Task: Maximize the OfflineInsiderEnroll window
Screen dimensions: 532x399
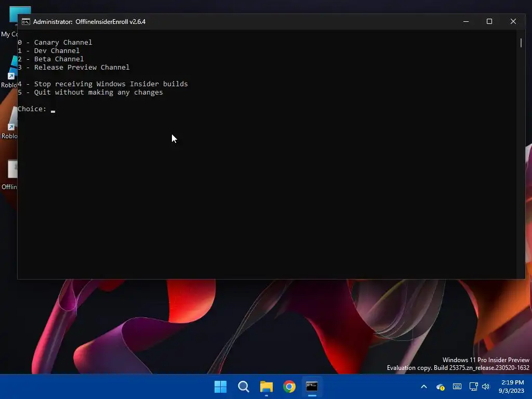Action: pos(489,21)
